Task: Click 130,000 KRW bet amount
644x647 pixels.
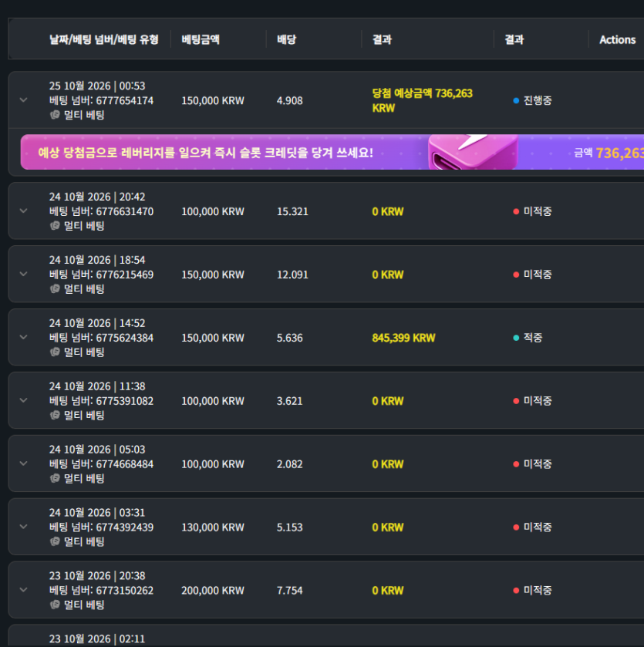Action: tap(213, 527)
